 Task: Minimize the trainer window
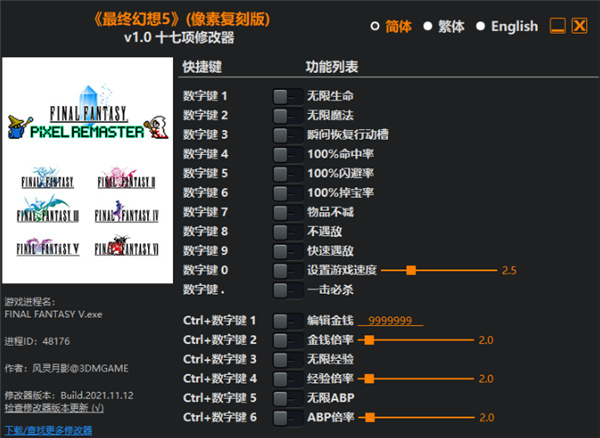(558, 26)
